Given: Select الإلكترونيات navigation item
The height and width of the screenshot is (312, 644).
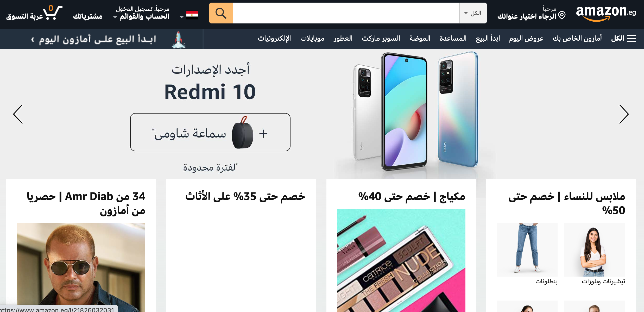Looking at the screenshot, I should (274, 39).
